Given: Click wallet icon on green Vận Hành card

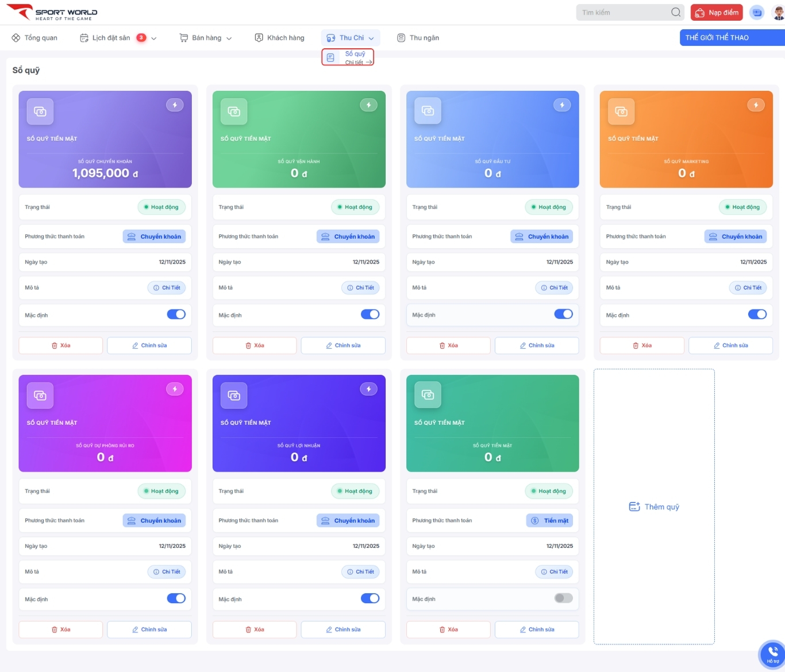Looking at the screenshot, I should 234,111.
